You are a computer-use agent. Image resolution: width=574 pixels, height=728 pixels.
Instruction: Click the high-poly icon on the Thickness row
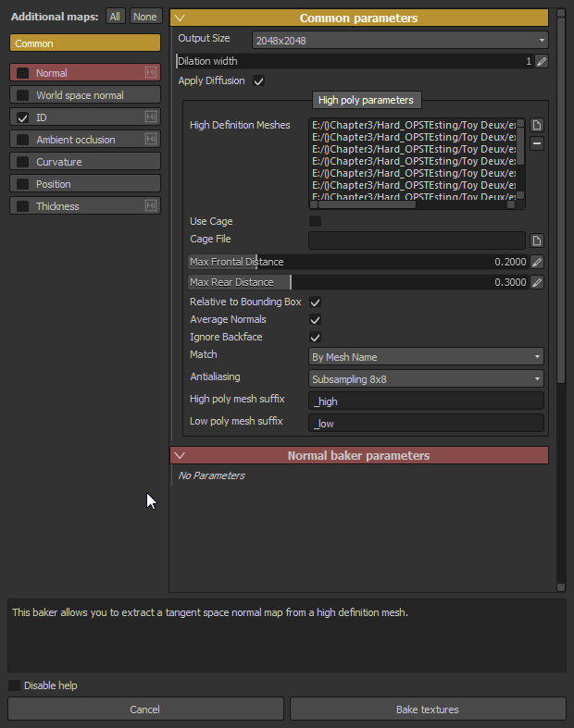(151, 206)
